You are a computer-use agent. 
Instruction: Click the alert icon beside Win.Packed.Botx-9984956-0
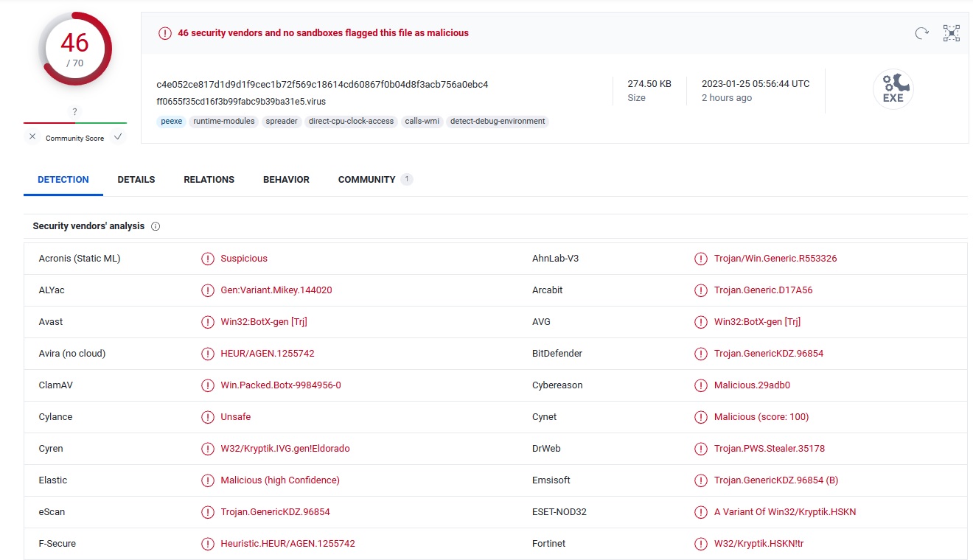[208, 385]
